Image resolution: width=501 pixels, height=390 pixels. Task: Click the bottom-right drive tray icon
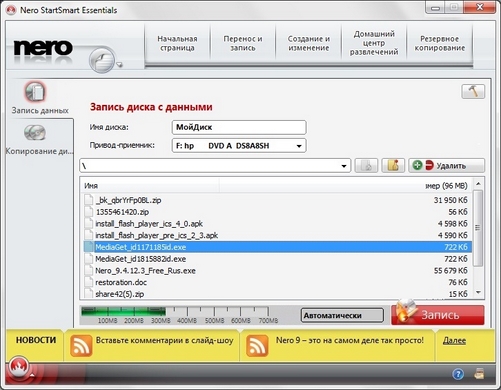(x=479, y=374)
